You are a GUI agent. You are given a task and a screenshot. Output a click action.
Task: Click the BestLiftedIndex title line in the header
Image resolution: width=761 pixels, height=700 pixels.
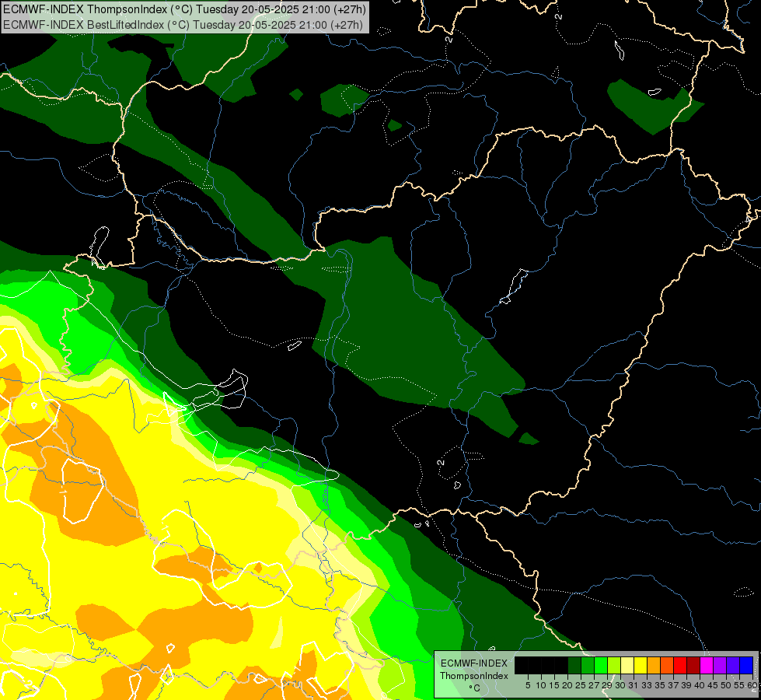point(183,24)
